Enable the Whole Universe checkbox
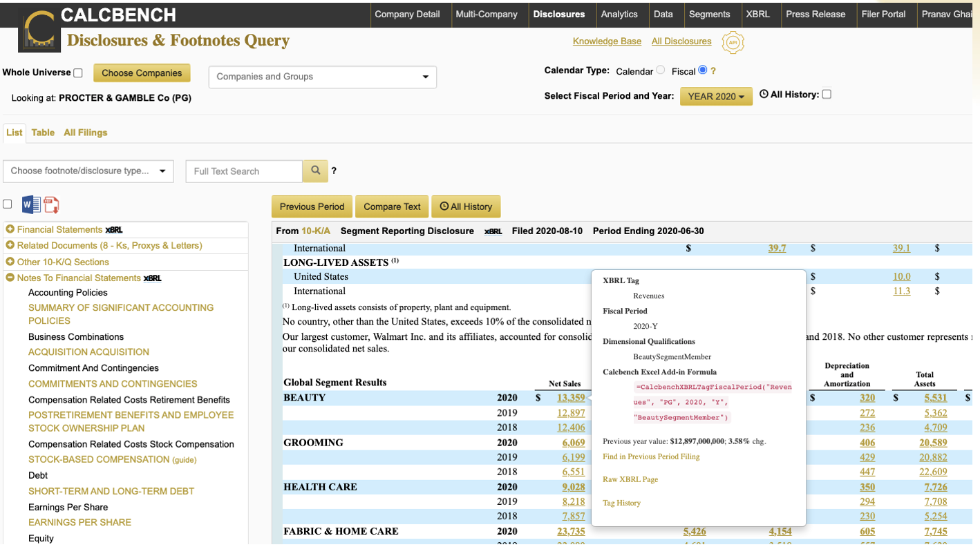This screenshot has height=547, width=980. pos(78,73)
